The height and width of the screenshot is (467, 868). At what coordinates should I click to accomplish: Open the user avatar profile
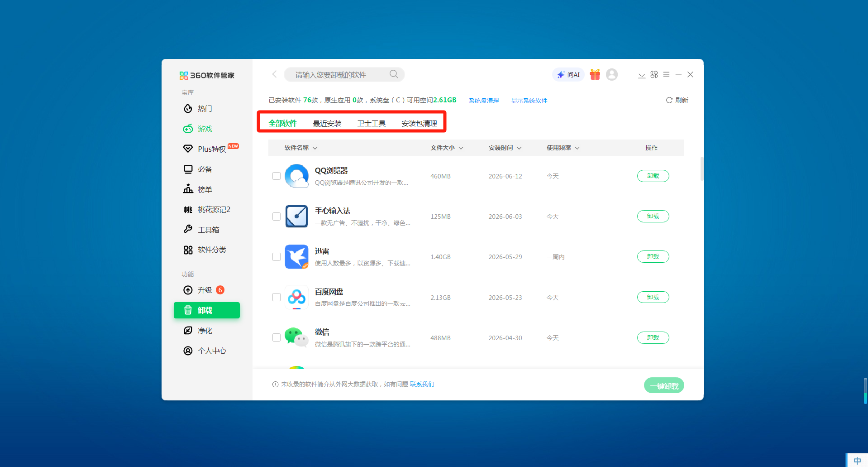click(612, 74)
